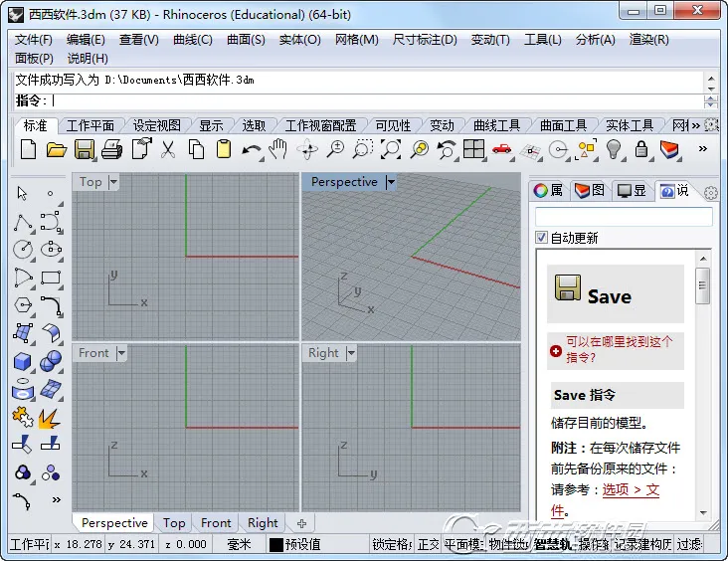Image resolution: width=728 pixels, height=561 pixels.
Task: Click in the 指令 command input line
Action: pyautogui.click(x=357, y=100)
